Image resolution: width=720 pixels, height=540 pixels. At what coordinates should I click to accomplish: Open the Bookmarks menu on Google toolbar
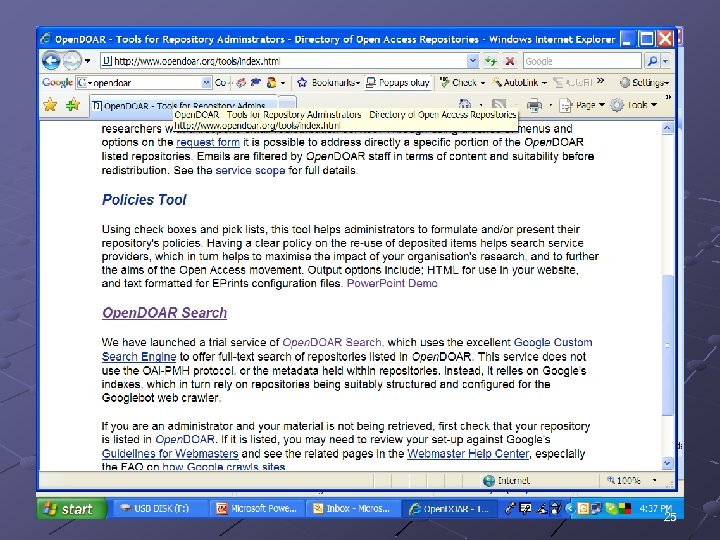coord(335,83)
